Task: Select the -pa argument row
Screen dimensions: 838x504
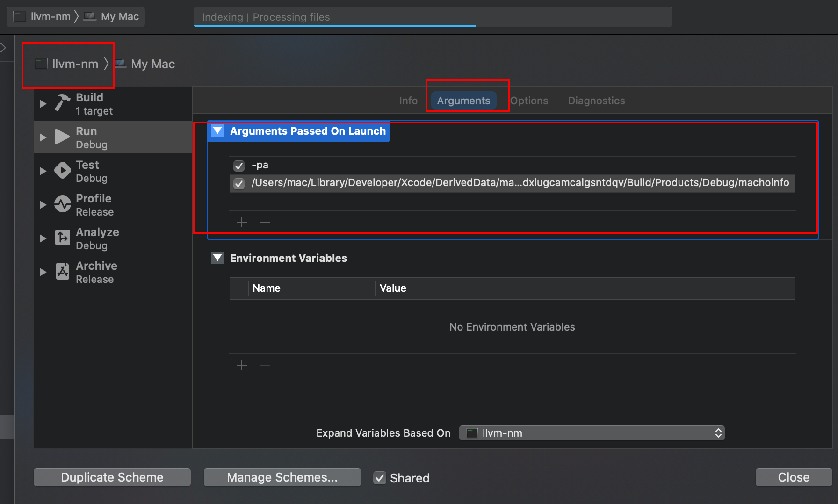Action: [512, 165]
